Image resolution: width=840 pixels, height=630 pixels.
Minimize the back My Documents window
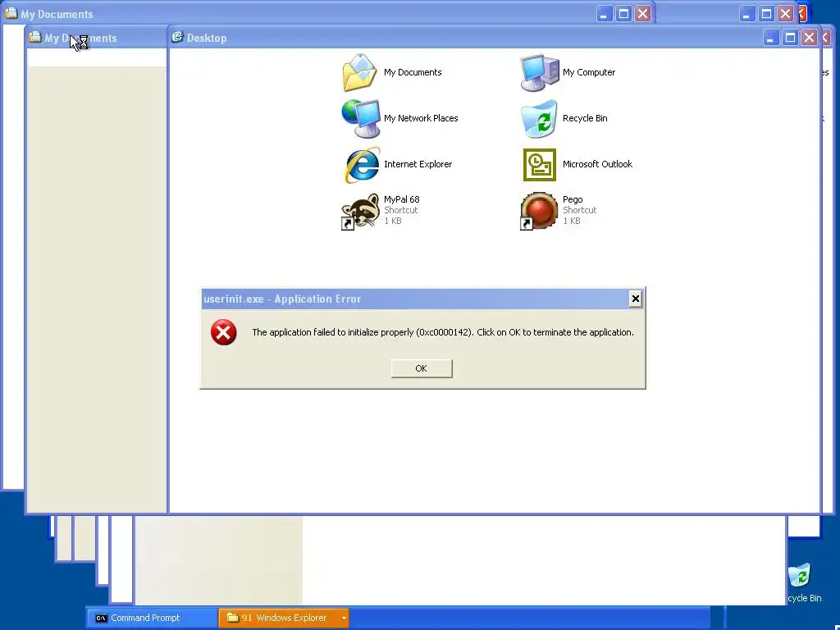click(x=605, y=13)
